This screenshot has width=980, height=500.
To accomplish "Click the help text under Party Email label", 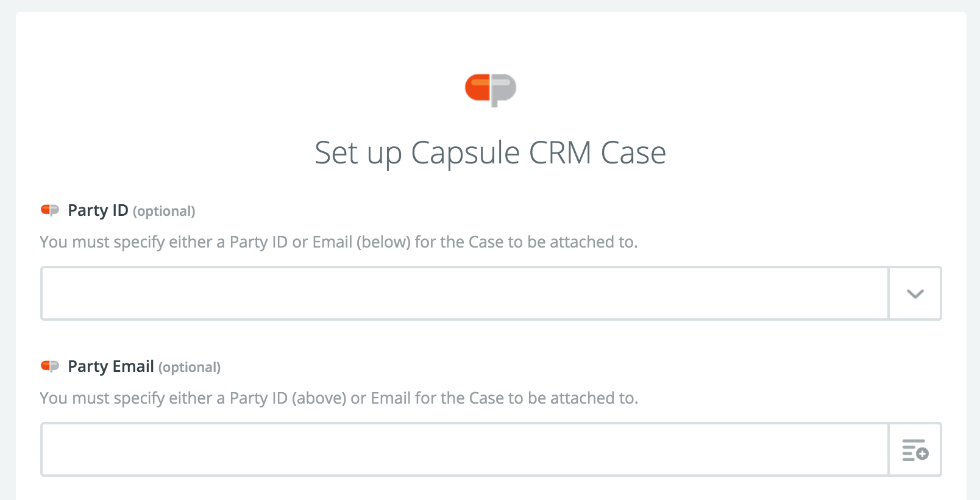I will [x=339, y=398].
